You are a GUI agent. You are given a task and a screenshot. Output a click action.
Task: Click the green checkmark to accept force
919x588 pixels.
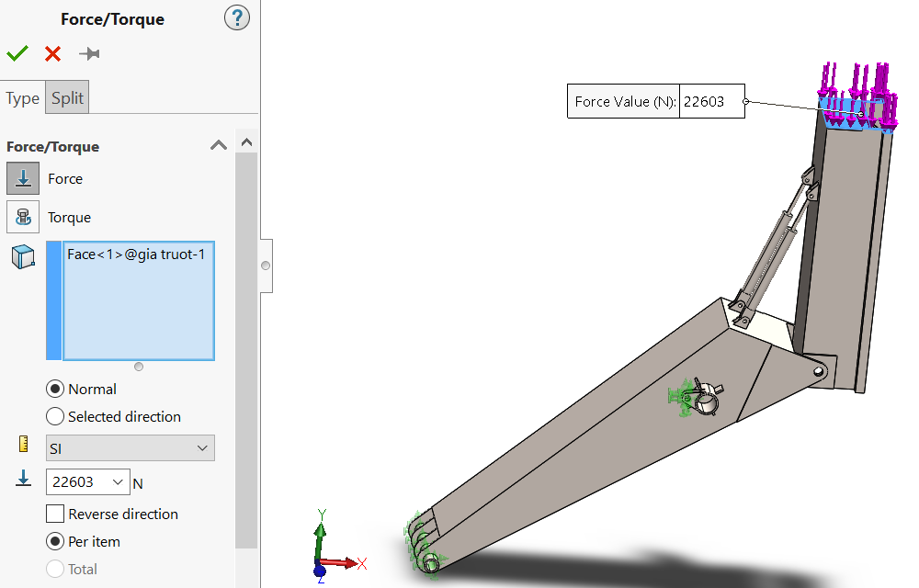coord(17,54)
